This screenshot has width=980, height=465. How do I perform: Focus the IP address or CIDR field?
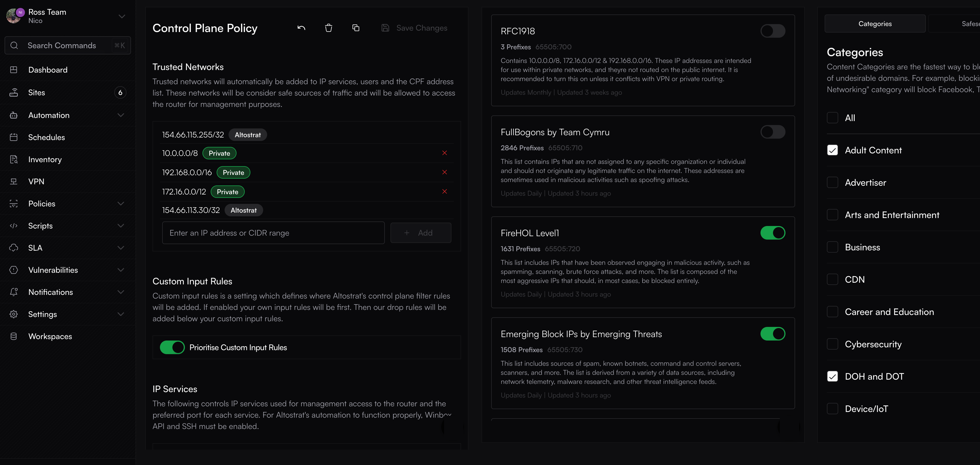click(273, 233)
